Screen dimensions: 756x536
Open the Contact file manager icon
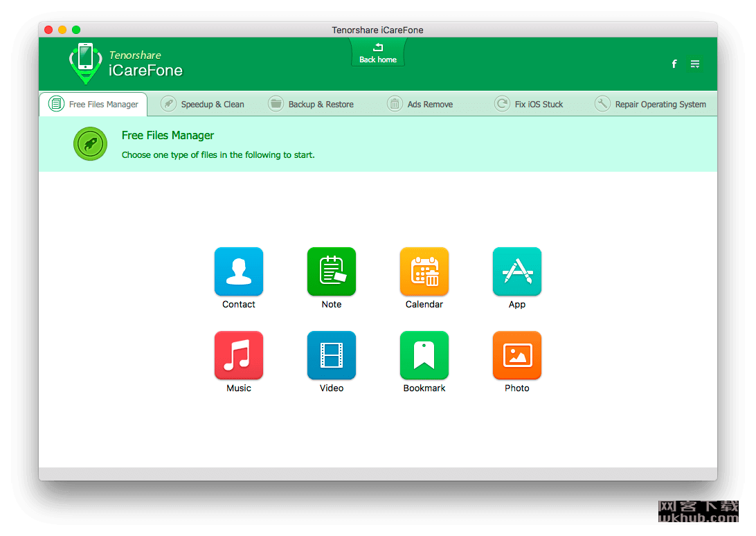point(239,271)
